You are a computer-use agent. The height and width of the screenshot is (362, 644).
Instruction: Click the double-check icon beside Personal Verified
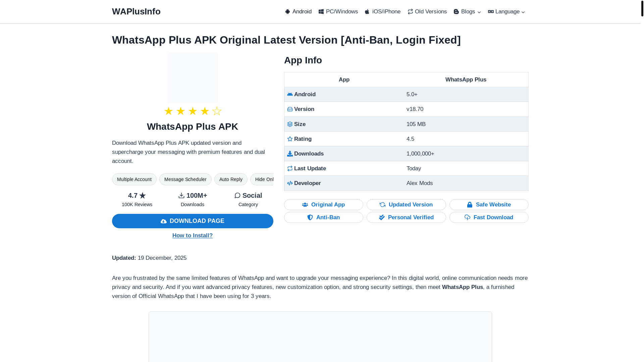pyautogui.click(x=382, y=218)
